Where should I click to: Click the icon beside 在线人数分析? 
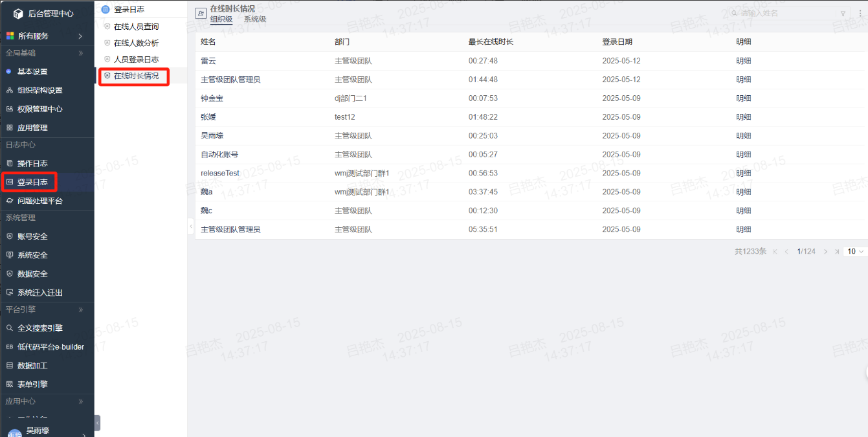(x=107, y=43)
